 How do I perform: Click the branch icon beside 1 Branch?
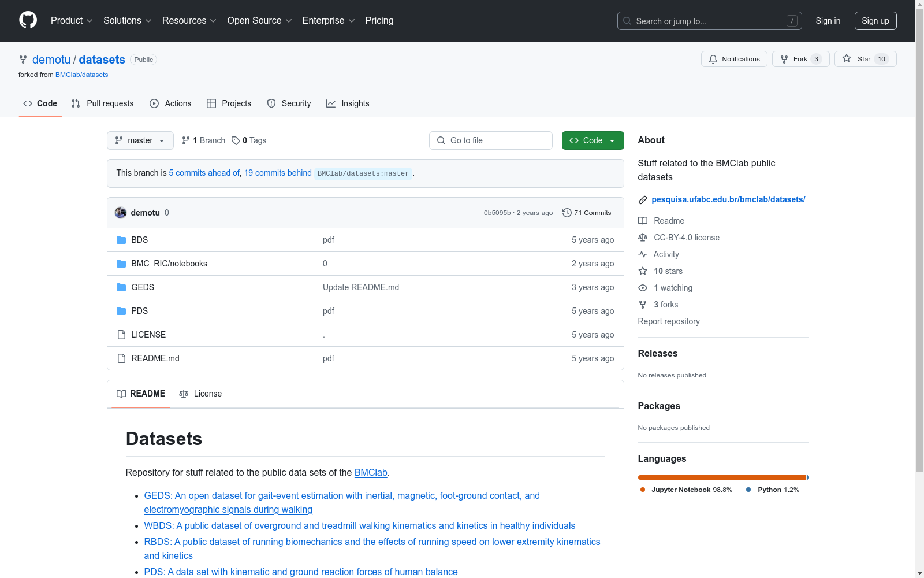(186, 140)
